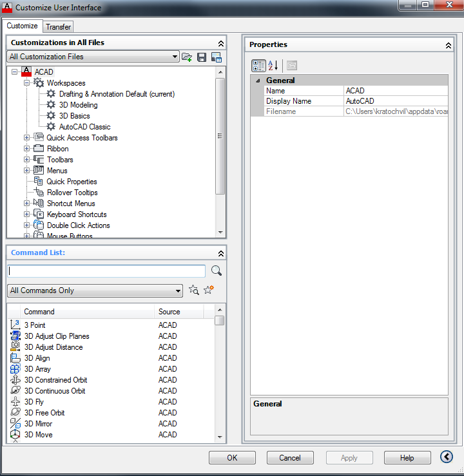The image size is (464, 476).
Task: Click the Workspaces gear icon
Action: coord(39,82)
